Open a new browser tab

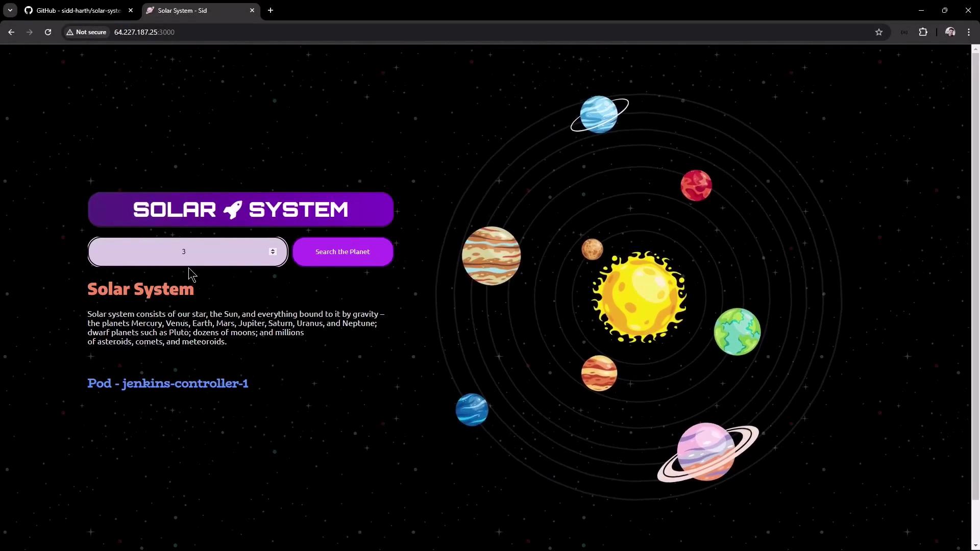click(271, 10)
